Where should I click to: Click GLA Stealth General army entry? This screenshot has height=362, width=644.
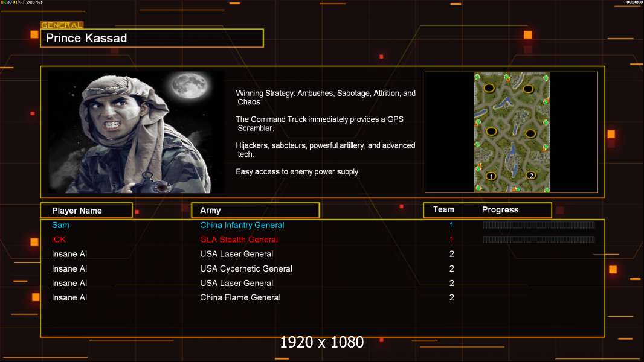[x=239, y=240]
